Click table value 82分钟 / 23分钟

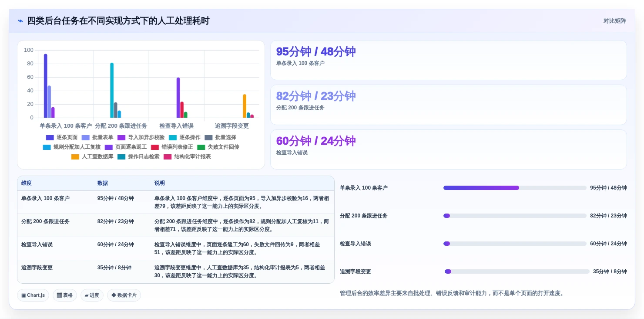click(116, 221)
